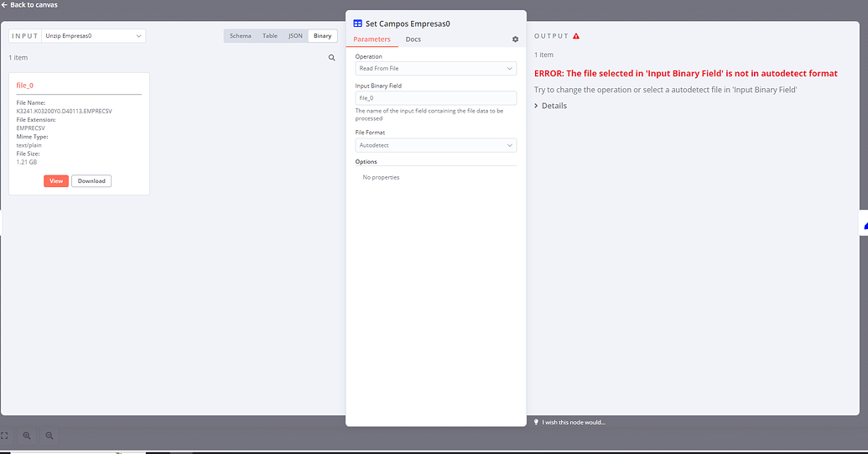Click the search magnifier in input panel

(x=331, y=58)
